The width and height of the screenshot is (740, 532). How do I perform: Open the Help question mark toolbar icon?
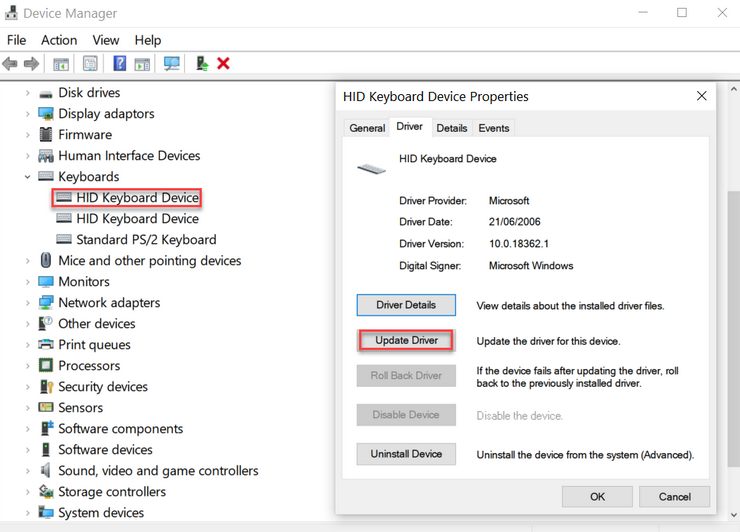click(x=120, y=63)
